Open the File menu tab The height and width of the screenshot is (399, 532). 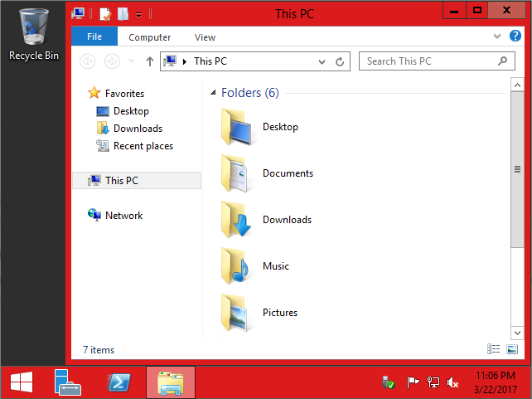point(94,36)
